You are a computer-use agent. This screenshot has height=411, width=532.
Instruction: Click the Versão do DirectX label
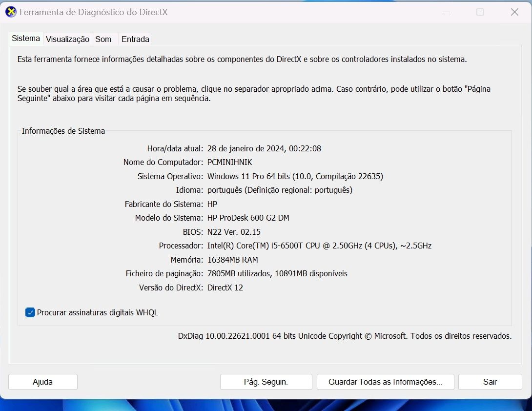(171, 288)
